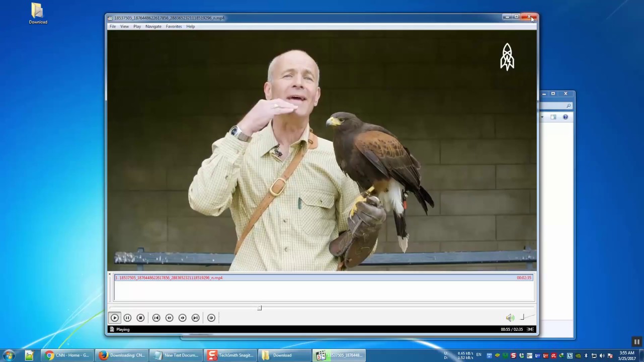Open the Help menu
The width and height of the screenshot is (644, 362).
(191, 26)
